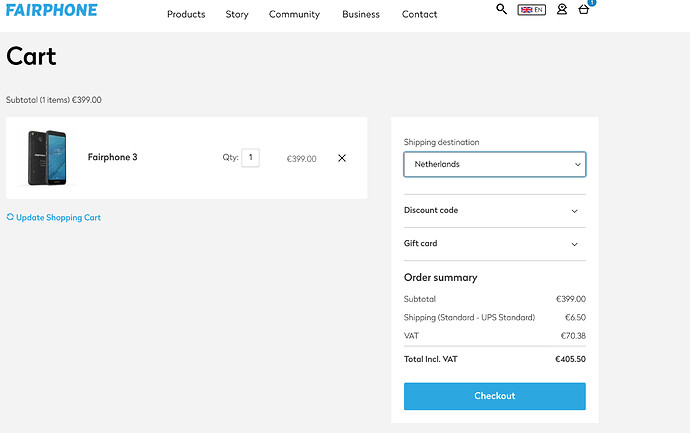Click the blue Checkout button

point(495,396)
